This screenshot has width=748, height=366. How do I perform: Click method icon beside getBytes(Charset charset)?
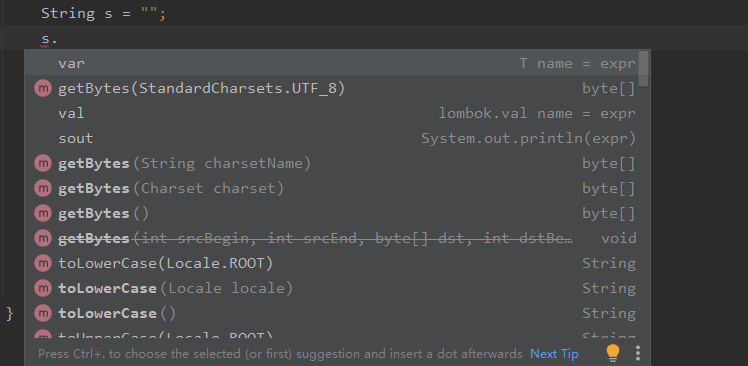(x=43, y=188)
